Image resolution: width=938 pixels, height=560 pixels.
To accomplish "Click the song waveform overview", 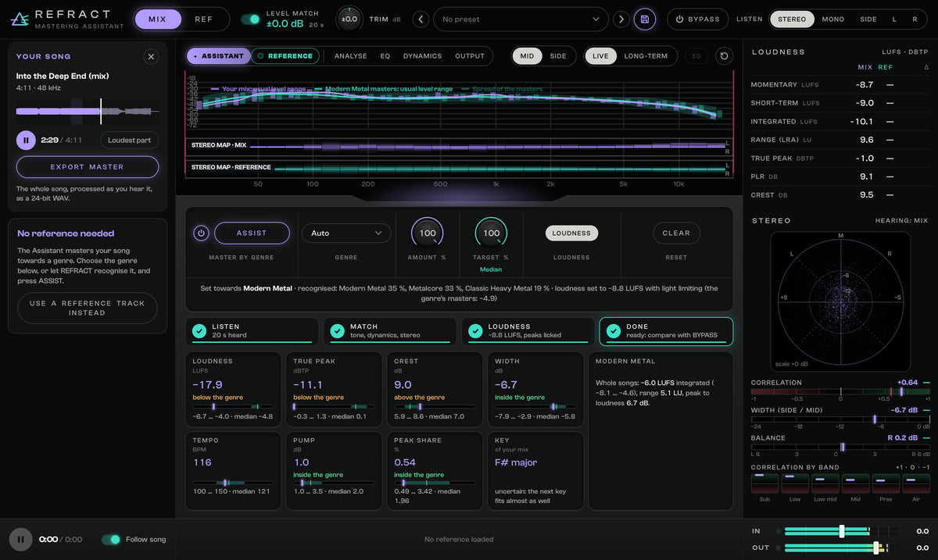I will 88,111.
